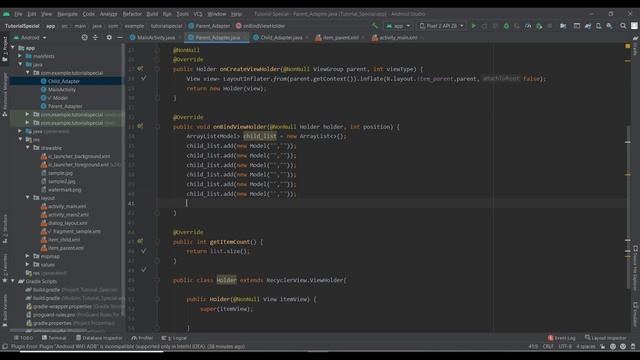Viewport: 640px width, 360px height.
Task: Fold the onBindViewHolder method in the gutter
Action: pyautogui.click(x=157, y=127)
